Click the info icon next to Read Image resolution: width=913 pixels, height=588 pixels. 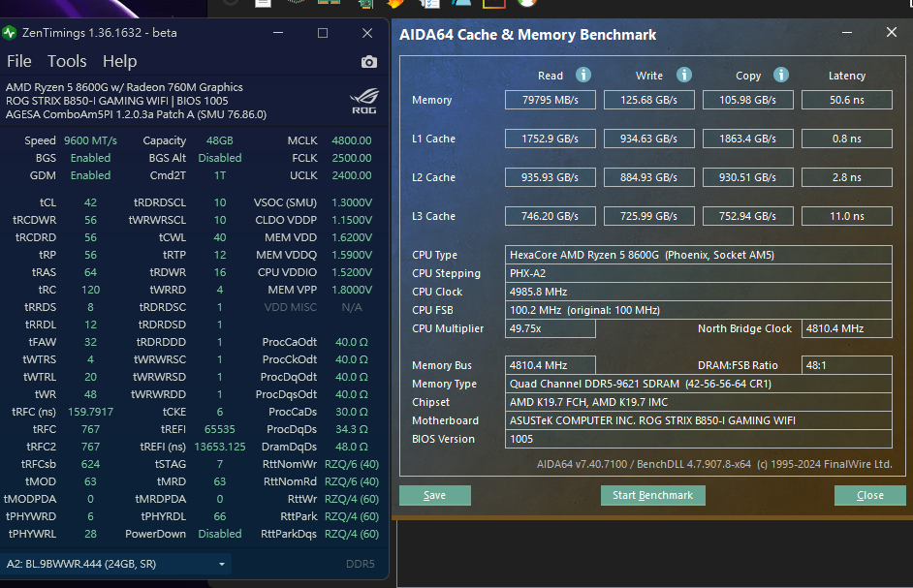click(582, 76)
